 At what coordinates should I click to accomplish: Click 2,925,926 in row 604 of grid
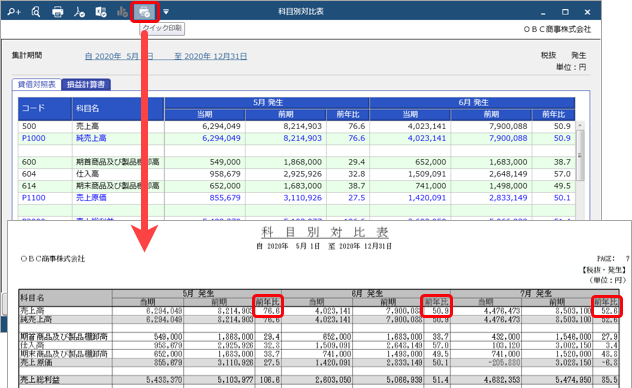click(x=302, y=174)
